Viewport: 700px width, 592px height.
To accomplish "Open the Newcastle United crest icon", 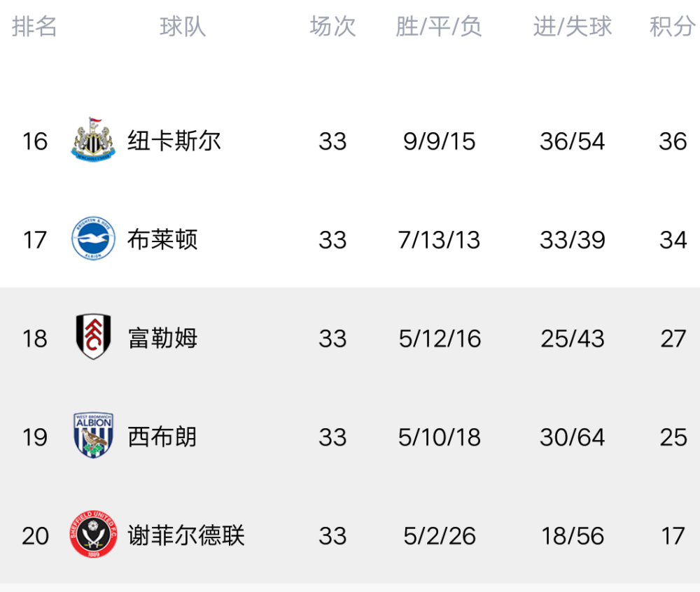I will [93, 140].
